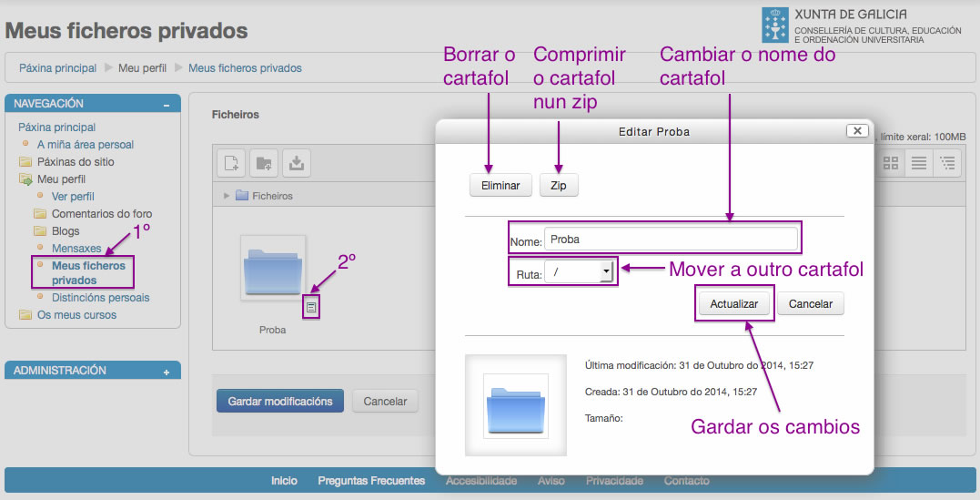This screenshot has width=980, height=500.
Task: Expand Páxinas do sitio folder
Action: [x=76, y=161]
